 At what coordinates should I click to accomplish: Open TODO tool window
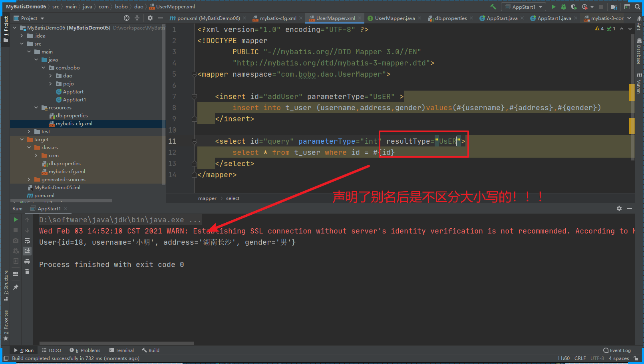pos(52,350)
